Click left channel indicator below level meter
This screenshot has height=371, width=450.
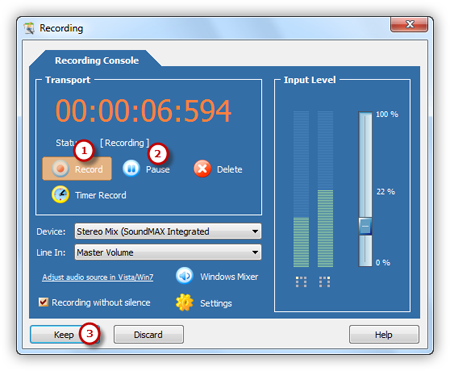click(301, 282)
